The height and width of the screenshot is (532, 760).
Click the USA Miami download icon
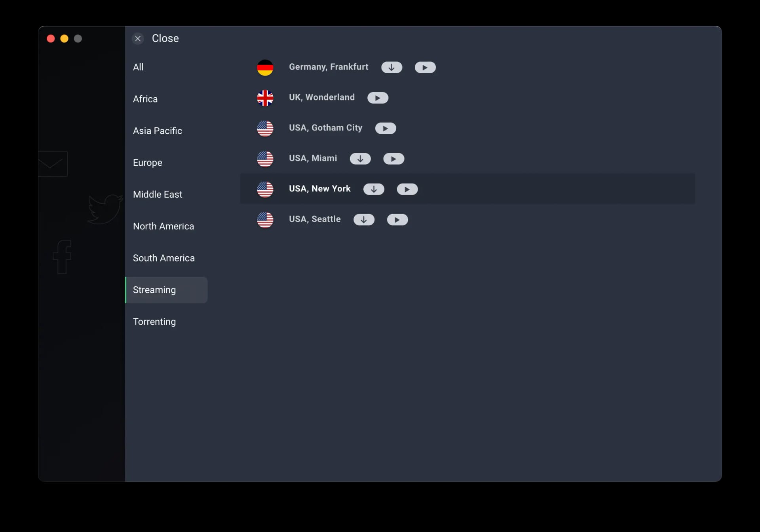360,158
